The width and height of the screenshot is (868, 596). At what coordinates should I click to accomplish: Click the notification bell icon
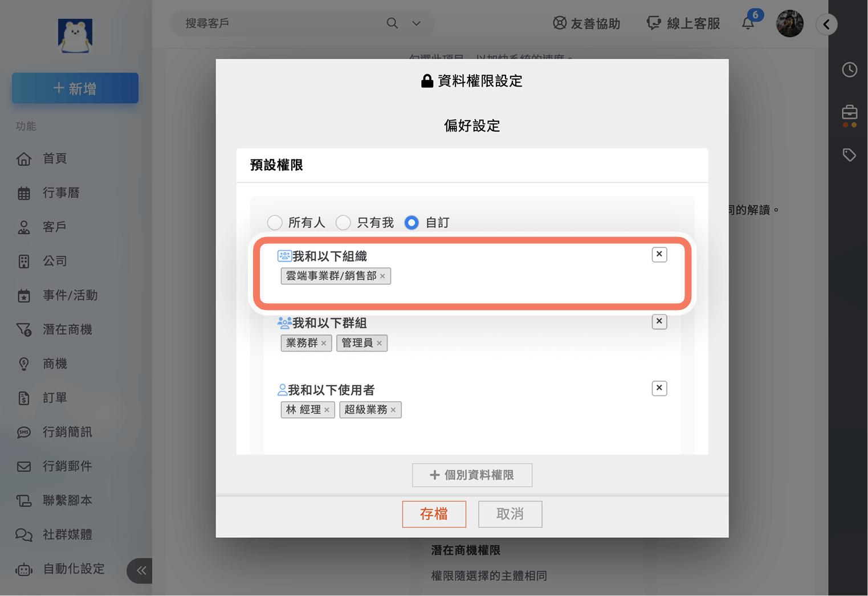coord(748,23)
